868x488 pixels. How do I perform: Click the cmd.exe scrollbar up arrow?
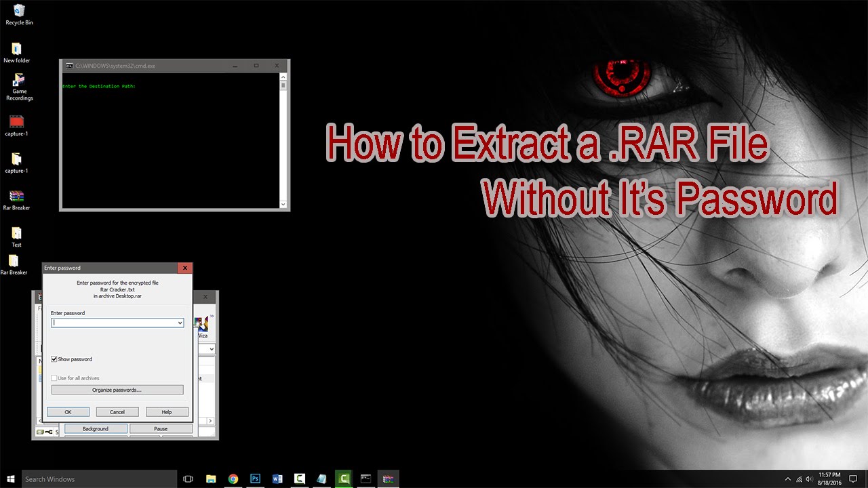click(x=283, y=77)
